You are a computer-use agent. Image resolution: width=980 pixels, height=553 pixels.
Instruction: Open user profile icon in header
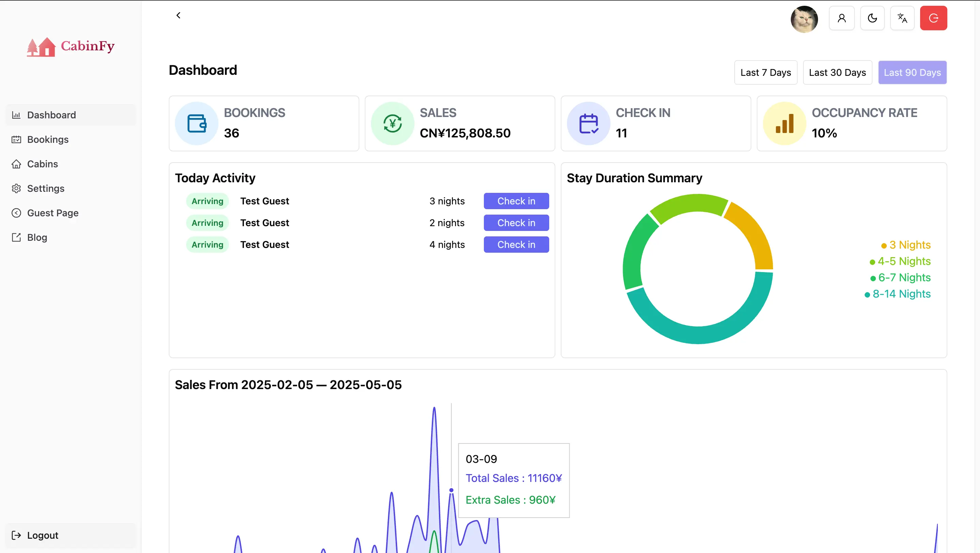tap(842, 18)
